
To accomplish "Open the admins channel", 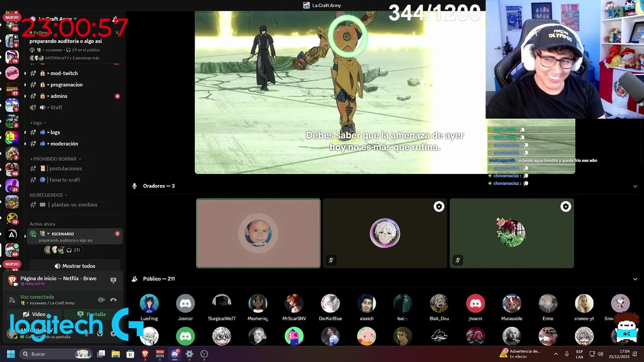I will click(73, 96).
